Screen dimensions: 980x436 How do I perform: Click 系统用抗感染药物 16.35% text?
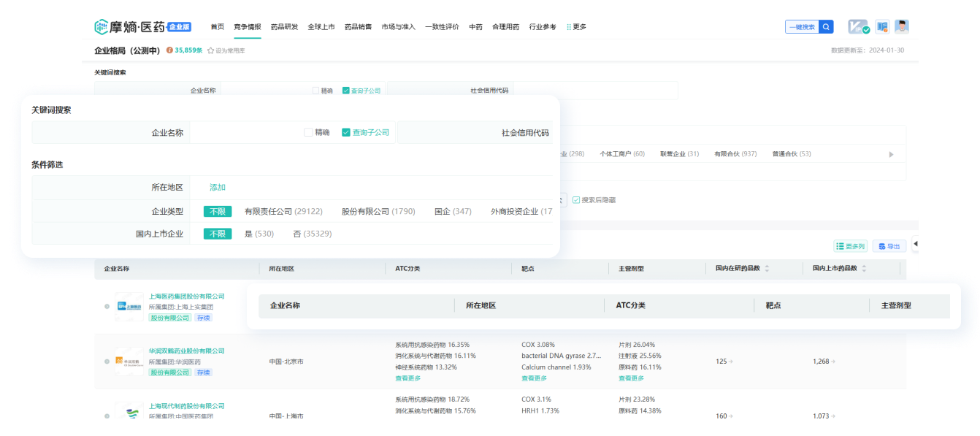pyautogui.click(x=432, y=345)
